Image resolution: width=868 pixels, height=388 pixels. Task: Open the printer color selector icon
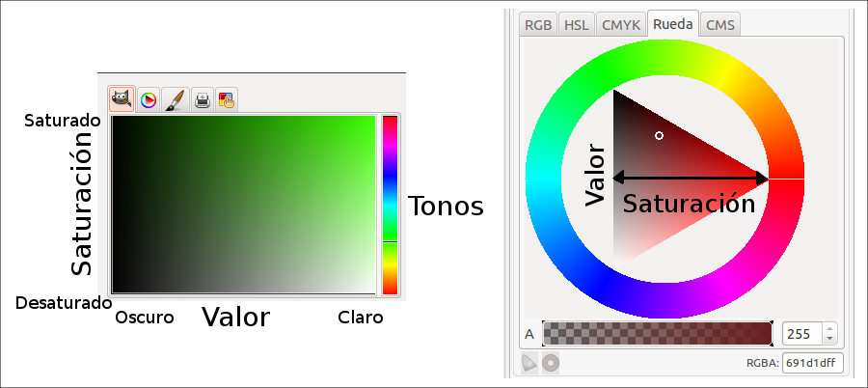pos(203,100)
